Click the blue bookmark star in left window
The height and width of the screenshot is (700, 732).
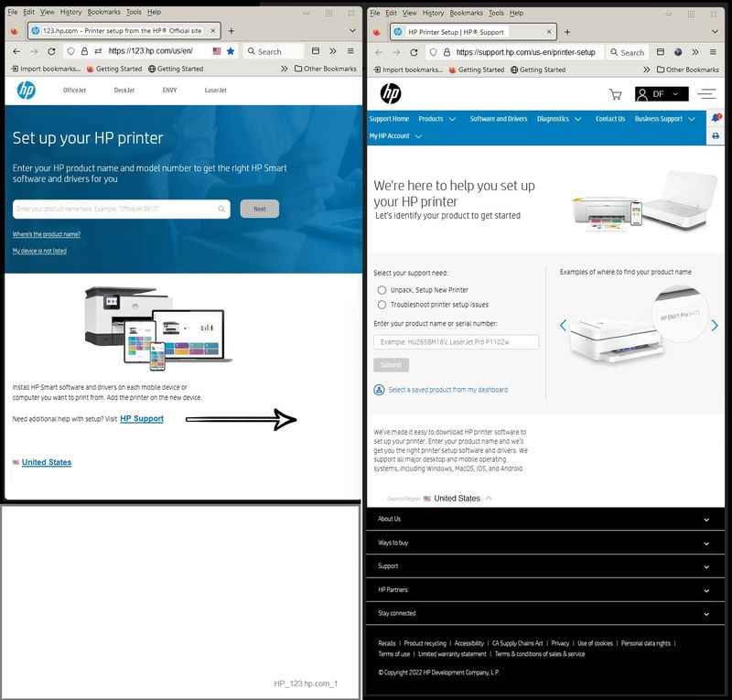[x=231, y=51]
